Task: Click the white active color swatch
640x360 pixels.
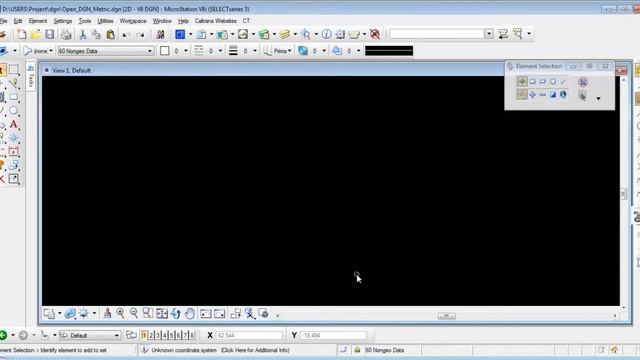Action: pos(164,51)
